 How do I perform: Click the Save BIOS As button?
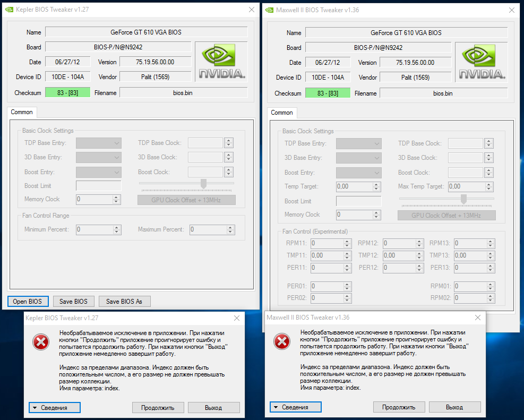[x=124, y=302]
